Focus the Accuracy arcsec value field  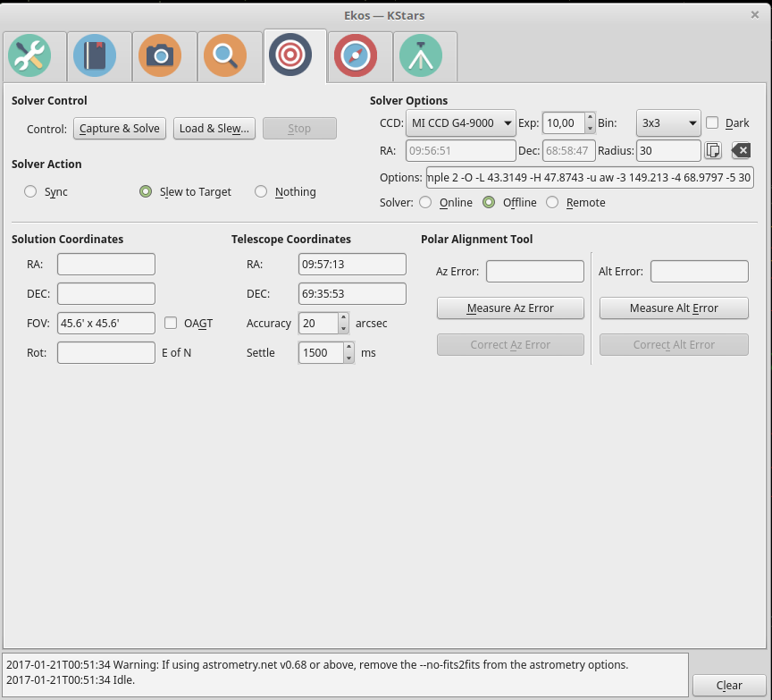pyautogui.click(x=319, y=323)
